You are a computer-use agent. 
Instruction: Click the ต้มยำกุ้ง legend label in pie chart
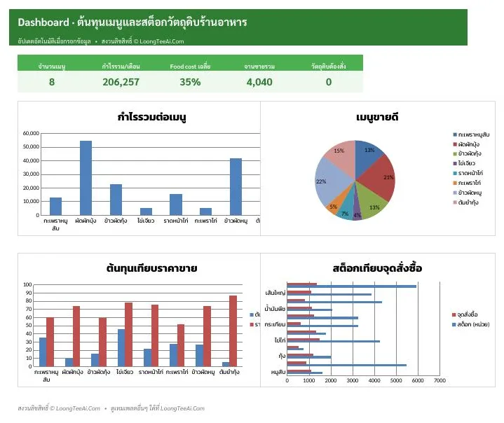pyautogui.click(x=468, y=202)
